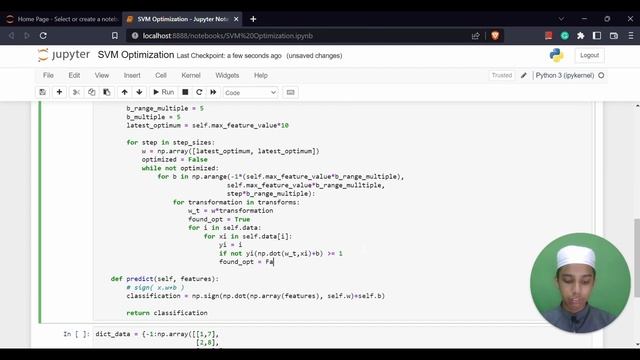Click the pencil edit mode icon
Viewport: 640px width, 360px height.
point(524,76)
